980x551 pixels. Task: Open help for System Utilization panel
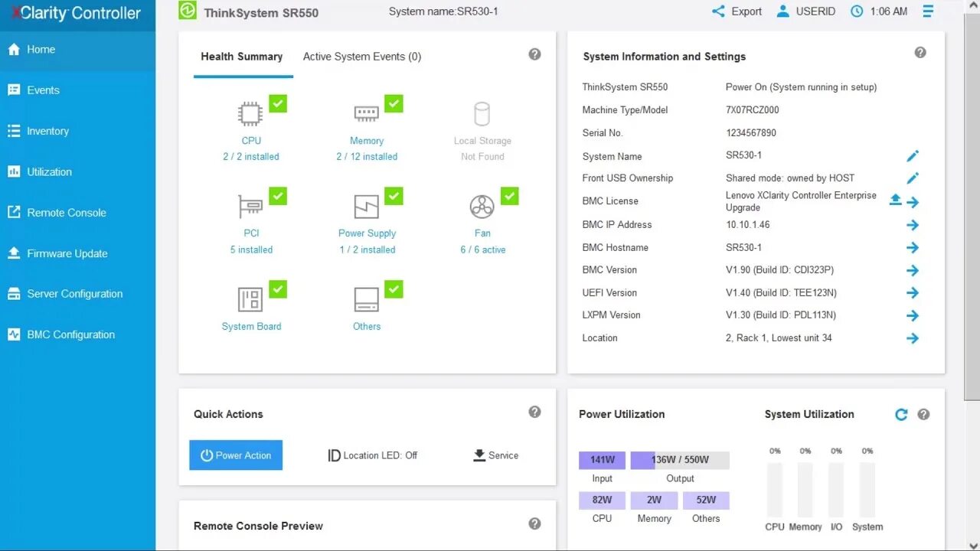(x=923, y=415)
